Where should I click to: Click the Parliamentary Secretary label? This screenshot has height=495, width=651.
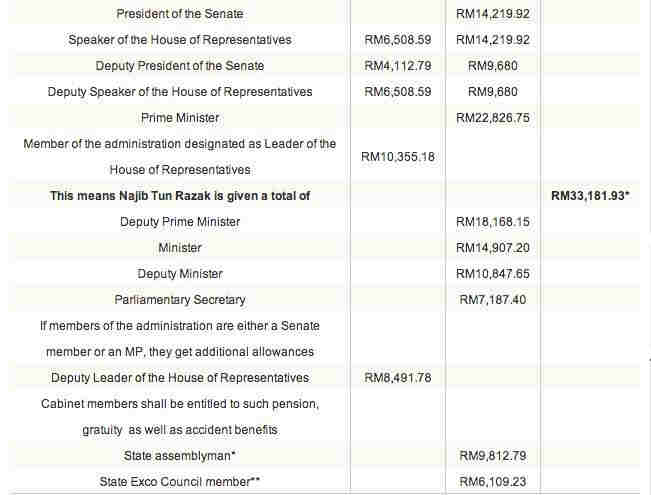coord(180,300)
